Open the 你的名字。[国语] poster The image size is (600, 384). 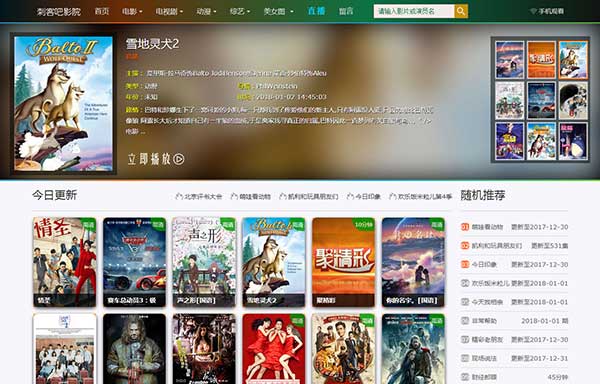[x=413, y=262]
